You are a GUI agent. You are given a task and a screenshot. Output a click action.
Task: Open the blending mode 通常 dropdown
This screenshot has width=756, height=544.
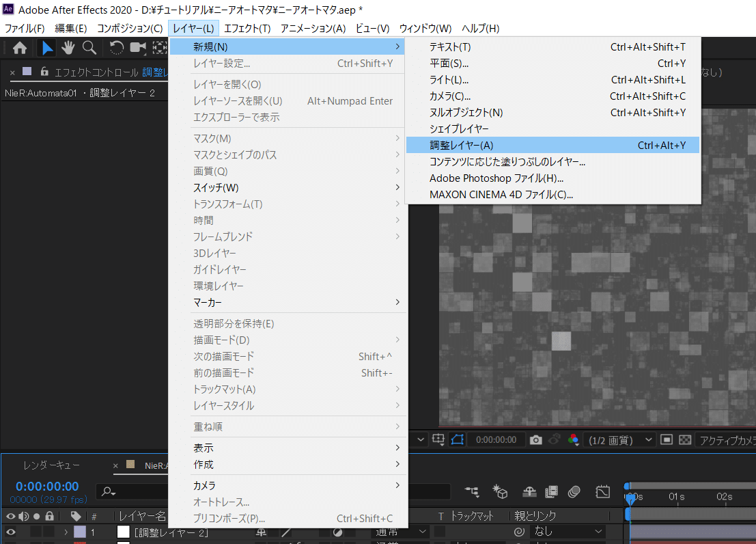point(401,532)
